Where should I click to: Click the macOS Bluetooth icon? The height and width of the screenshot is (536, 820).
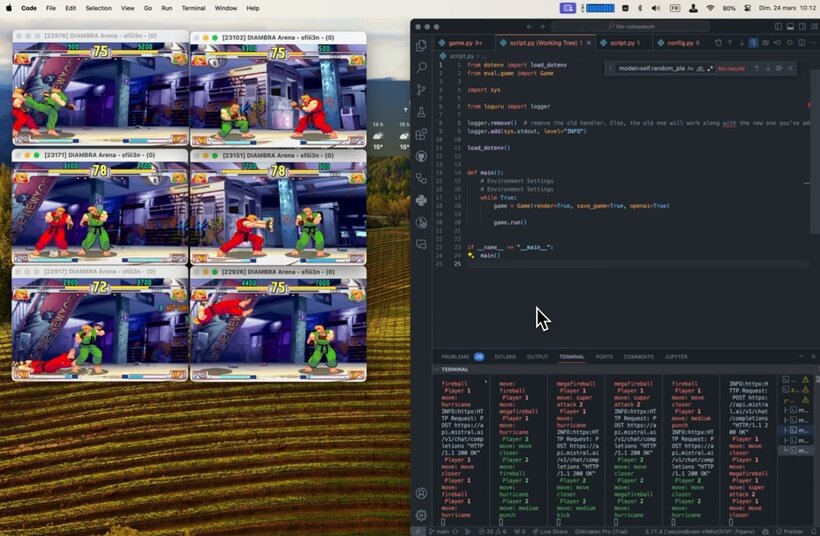pos(640,8)
